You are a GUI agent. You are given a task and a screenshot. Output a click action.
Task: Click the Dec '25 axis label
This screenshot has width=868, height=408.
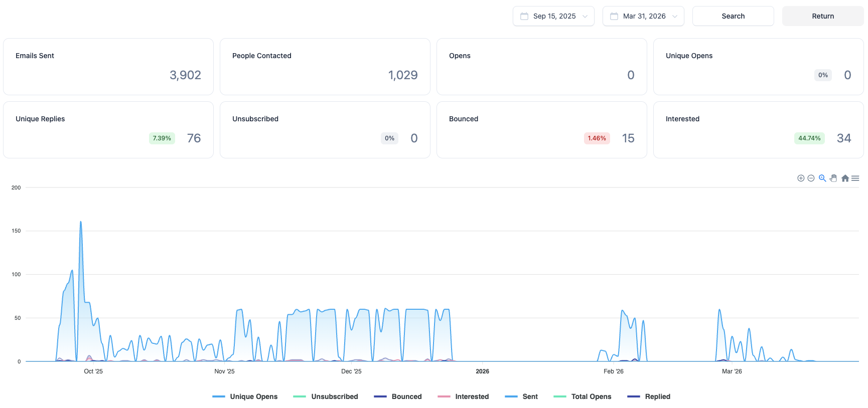[x=351, y=371]
